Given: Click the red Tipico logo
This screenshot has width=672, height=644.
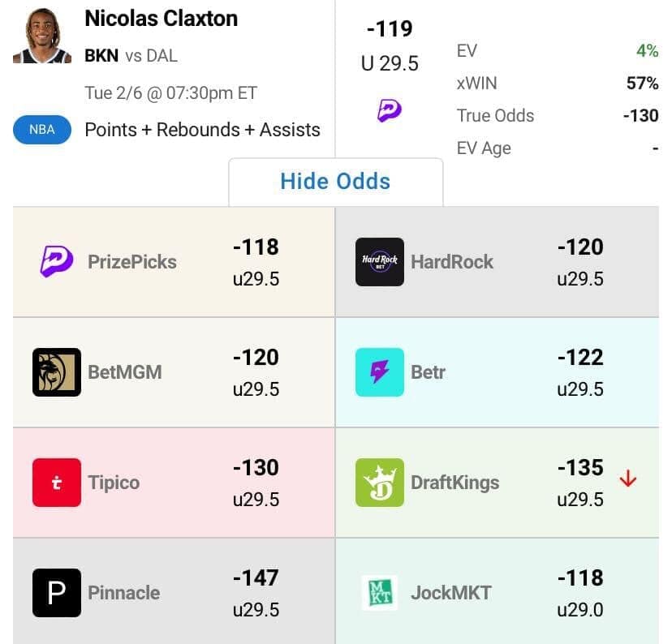Looking at the screenshot, I should 57,483.
